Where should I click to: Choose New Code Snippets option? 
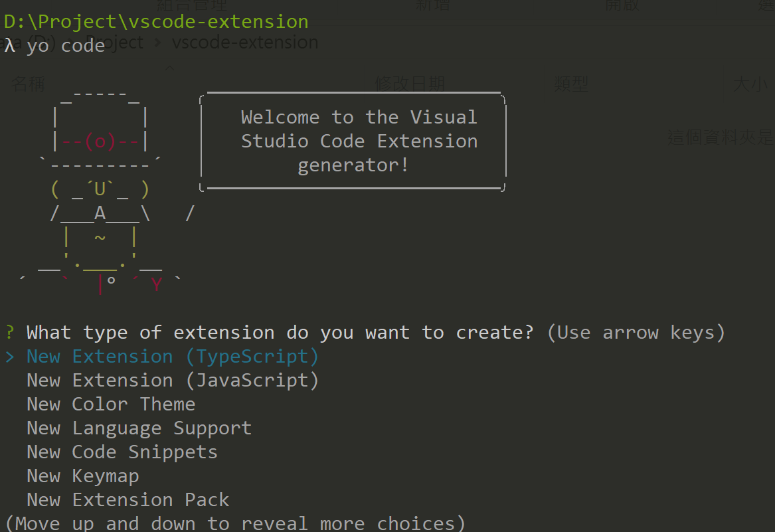122,452
